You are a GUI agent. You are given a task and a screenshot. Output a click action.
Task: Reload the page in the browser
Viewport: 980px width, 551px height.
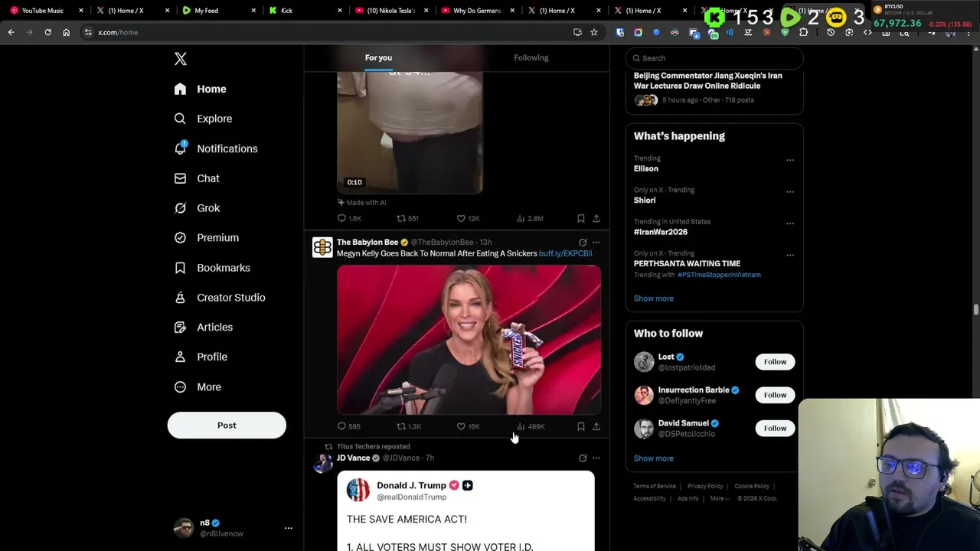coord(47,32)
